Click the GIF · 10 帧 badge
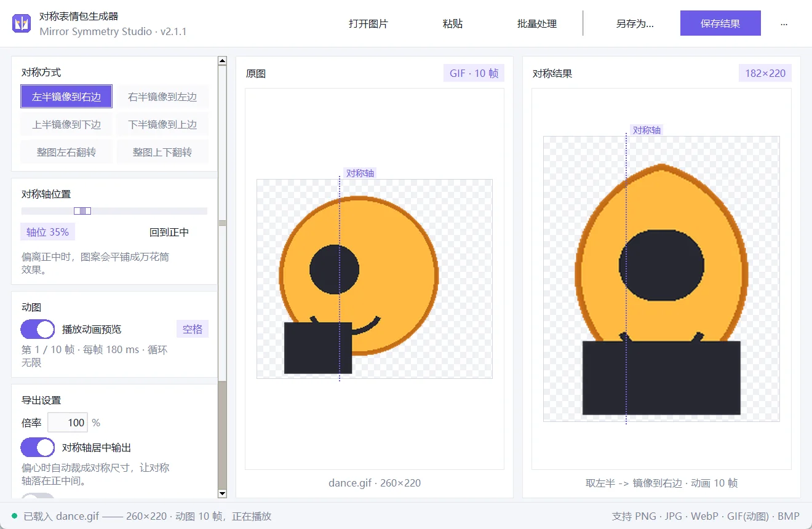The image size is (812, 529). [x=474, y=73]
